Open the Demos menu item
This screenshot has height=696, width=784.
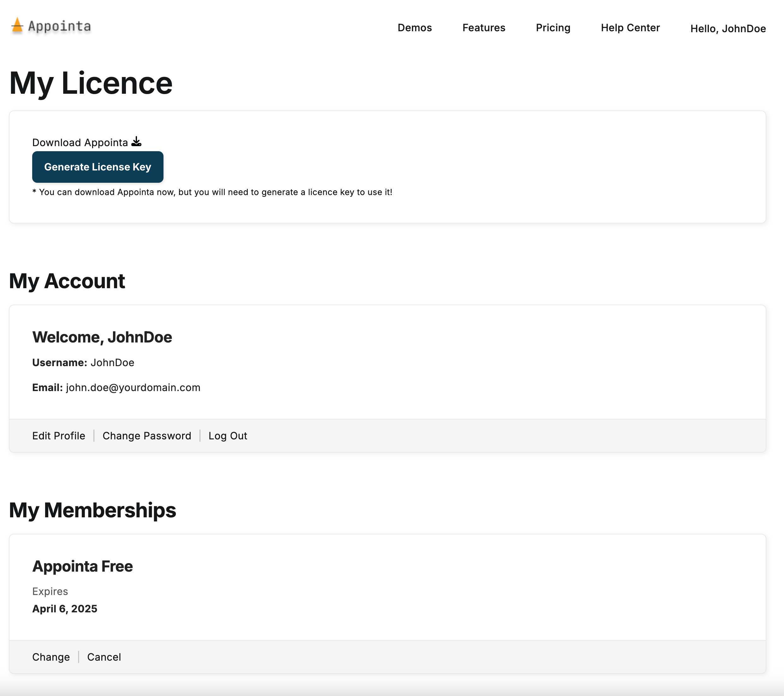(414, 28)
